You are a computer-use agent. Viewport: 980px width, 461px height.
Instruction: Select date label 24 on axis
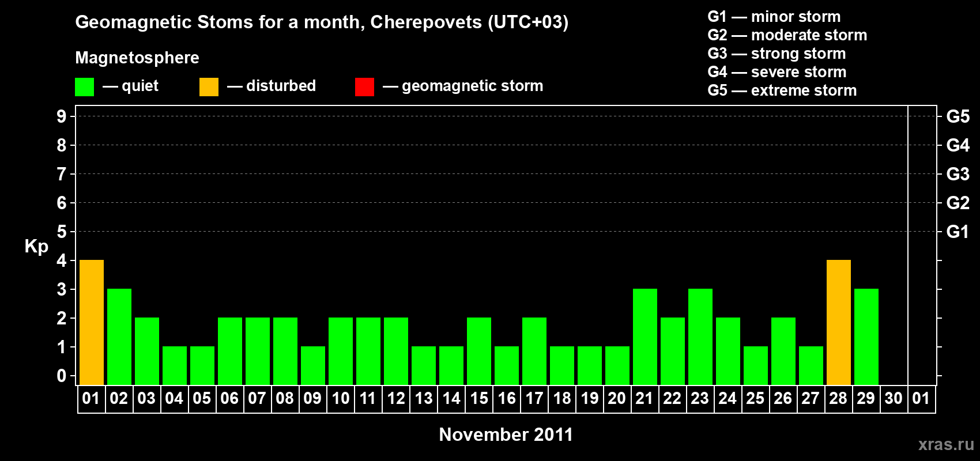[x=728, y=399]
